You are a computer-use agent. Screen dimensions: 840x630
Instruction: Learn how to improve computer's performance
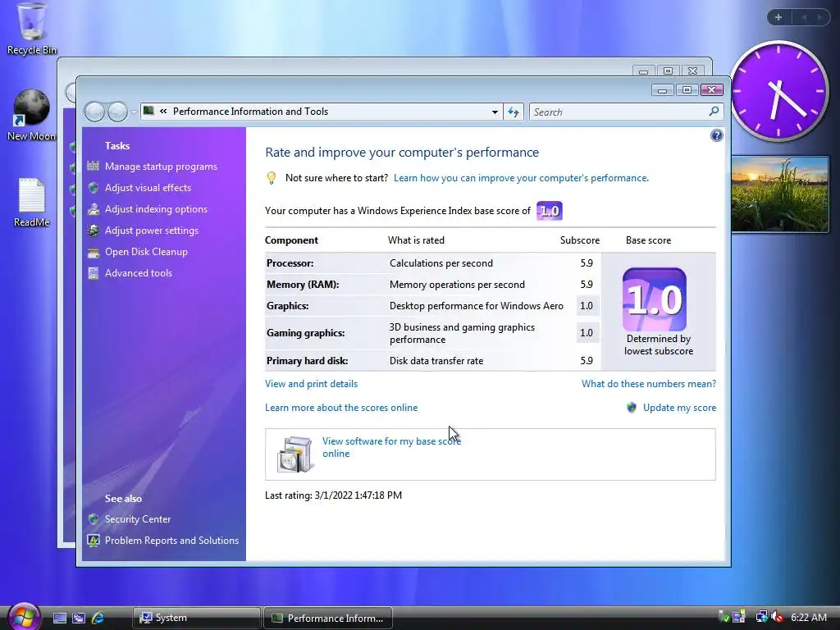tap(521, 178)
